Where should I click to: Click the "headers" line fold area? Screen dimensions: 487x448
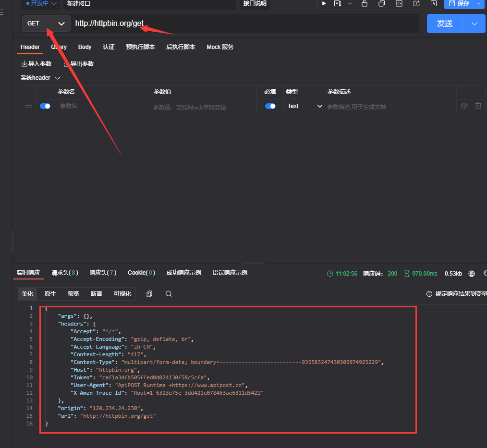(x=77, y=324)
